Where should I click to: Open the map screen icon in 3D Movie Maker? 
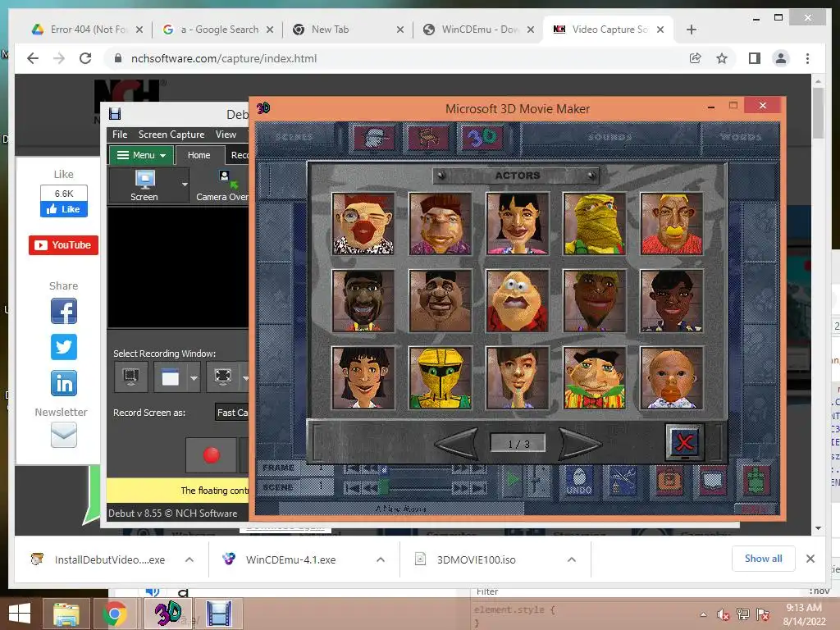713,481
